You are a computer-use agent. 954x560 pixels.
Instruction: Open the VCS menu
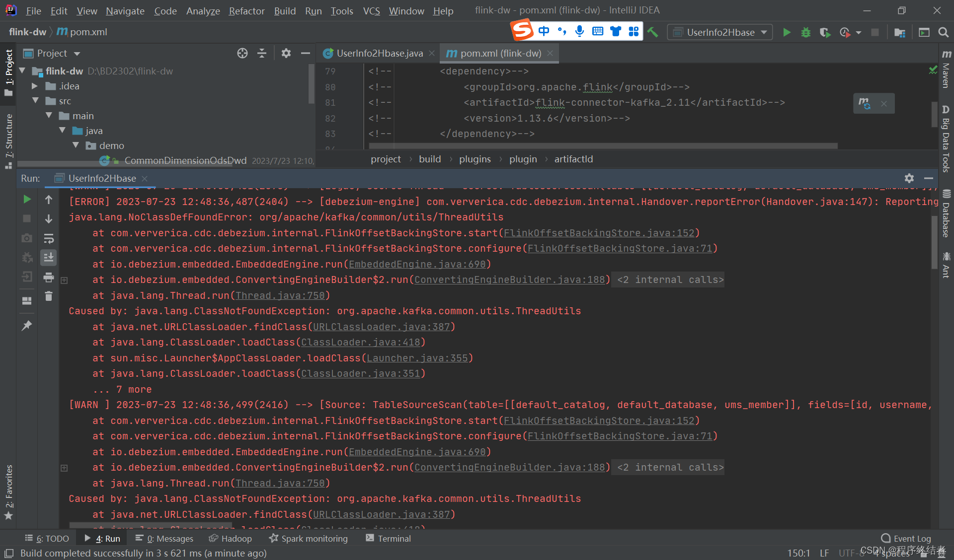(x=371, y=11)
